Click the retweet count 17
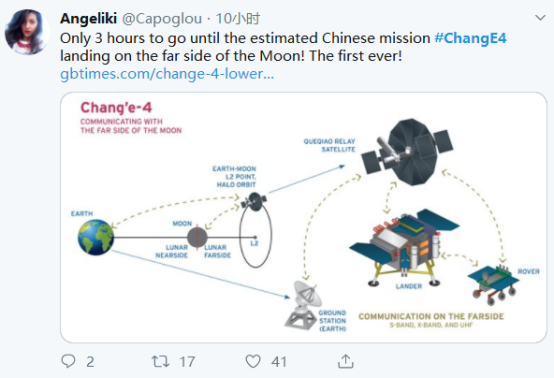Image resolution: width=554 pixels, height=378 pixels. click(x=187, y=362)
